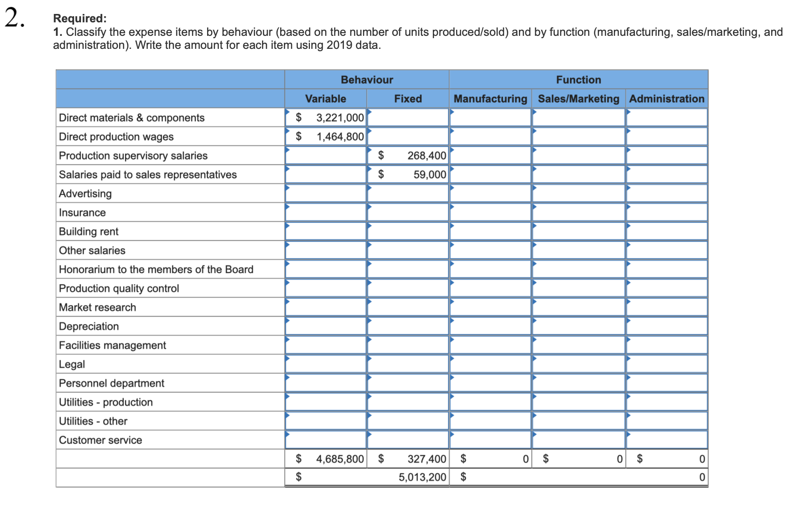The height and width of the screenshot is (532, 787).
Task: Click the Variable total 4,685,800 cell
Action: [326, 458]
